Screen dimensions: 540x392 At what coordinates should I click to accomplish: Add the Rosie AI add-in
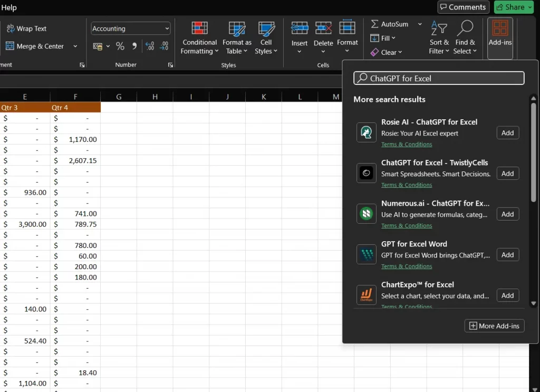coord(507,133)
